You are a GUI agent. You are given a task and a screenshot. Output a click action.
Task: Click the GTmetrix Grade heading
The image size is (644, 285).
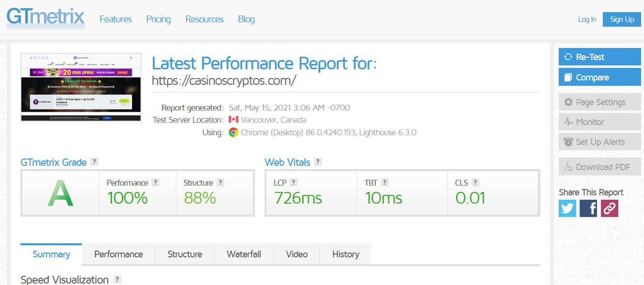point(54,162)
